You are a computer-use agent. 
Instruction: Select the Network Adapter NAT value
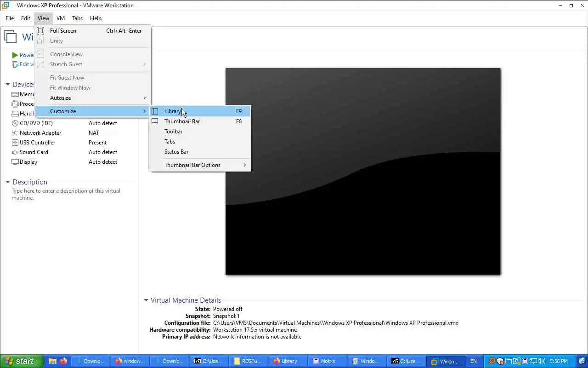94,133
